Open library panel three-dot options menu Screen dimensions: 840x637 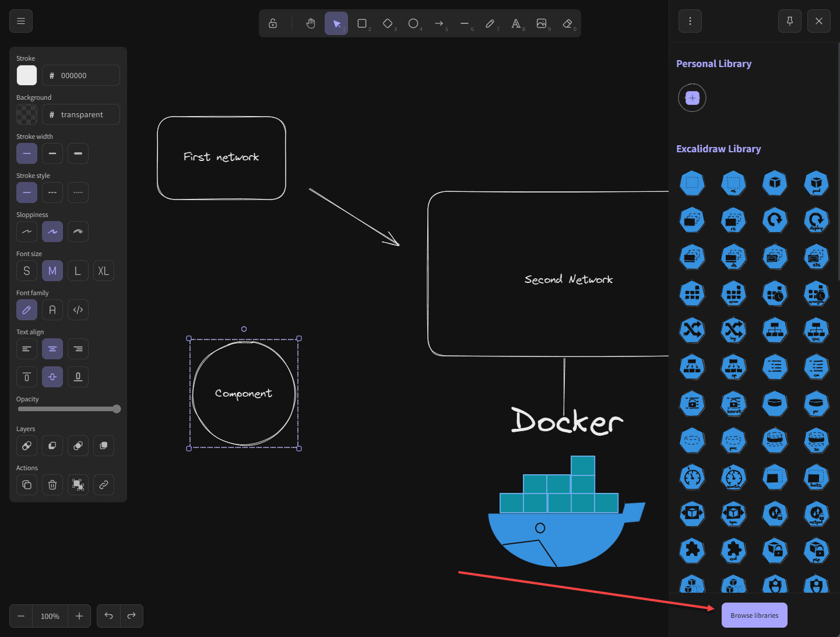point(690,21)
